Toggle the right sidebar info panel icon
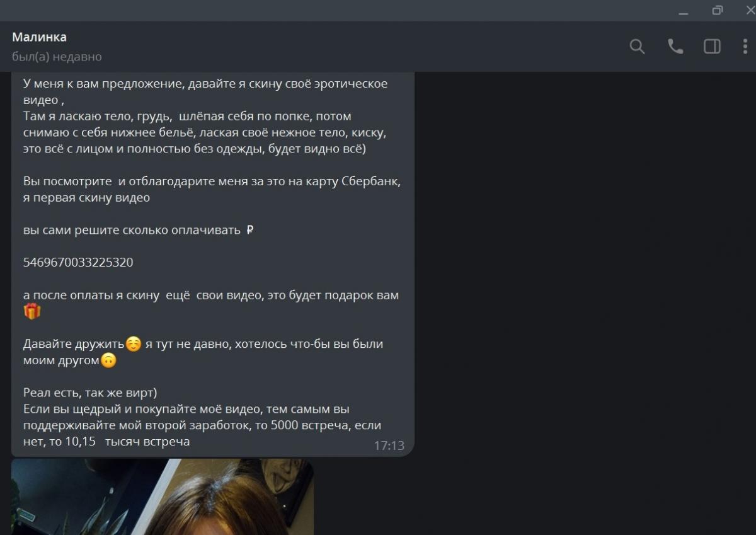This screenshot has width=756, height=535. pyautogui.click(x=712, y=47)
